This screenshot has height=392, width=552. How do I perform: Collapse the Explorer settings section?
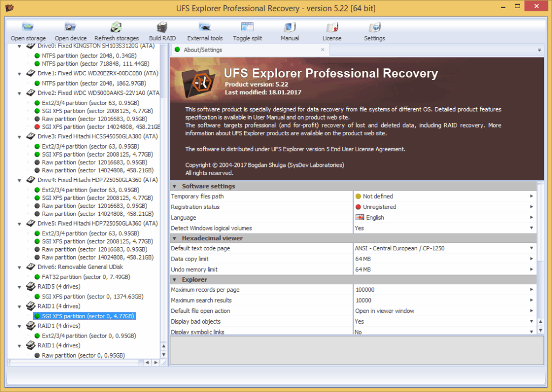click(x=174, y=280)
